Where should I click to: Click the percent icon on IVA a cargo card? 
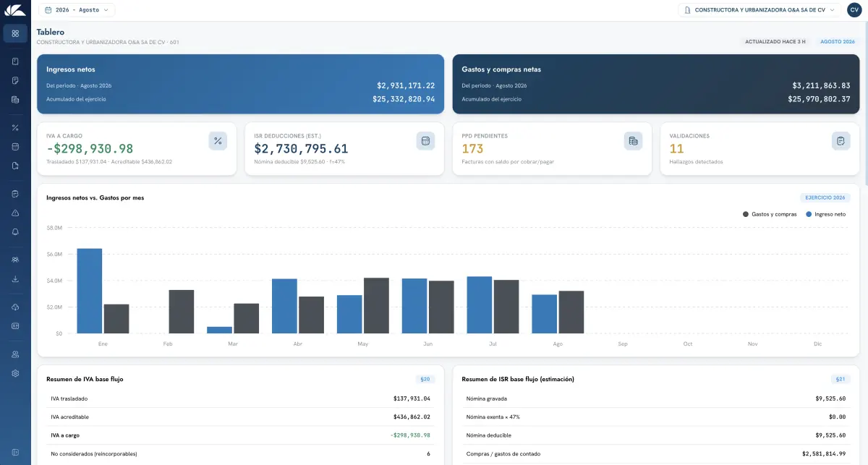click(218, 141)
